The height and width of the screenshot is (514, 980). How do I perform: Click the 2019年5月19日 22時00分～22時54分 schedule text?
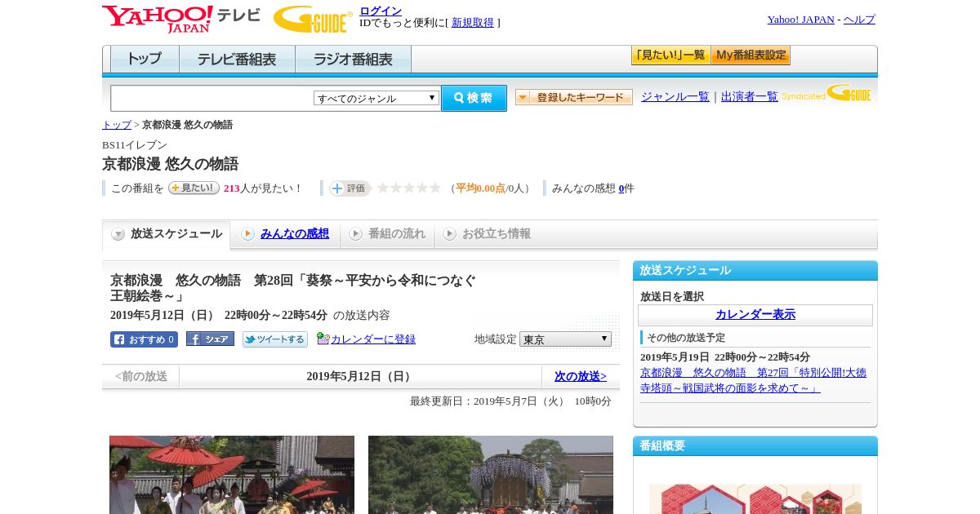pyautogui.click(x=725, y=357)
